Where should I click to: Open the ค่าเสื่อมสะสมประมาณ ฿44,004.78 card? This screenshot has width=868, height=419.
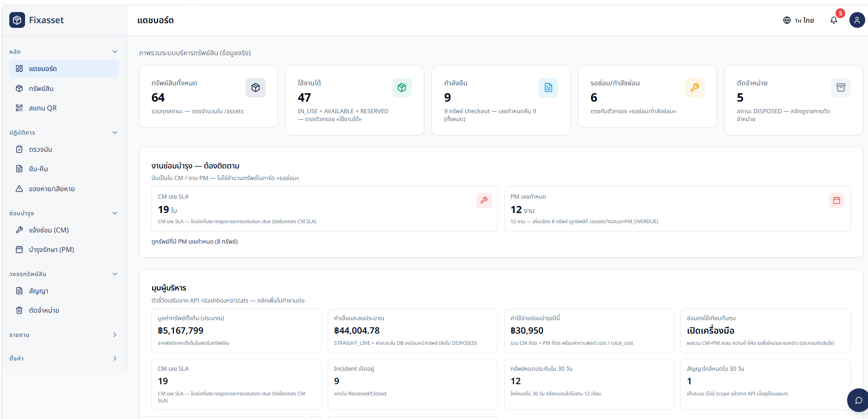[413, 331]
